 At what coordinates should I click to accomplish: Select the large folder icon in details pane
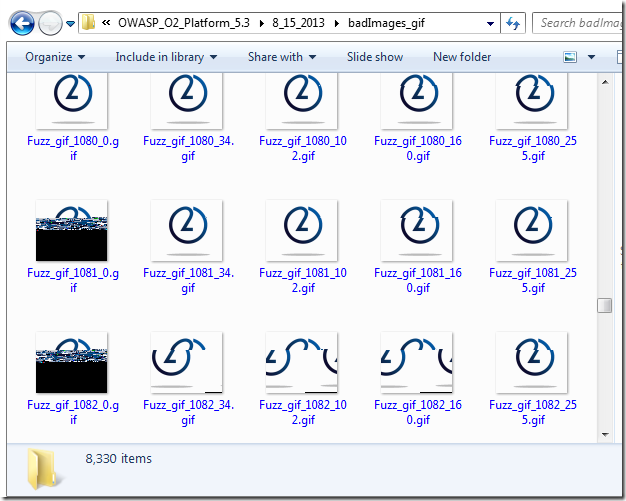click(x=42, y=466)
